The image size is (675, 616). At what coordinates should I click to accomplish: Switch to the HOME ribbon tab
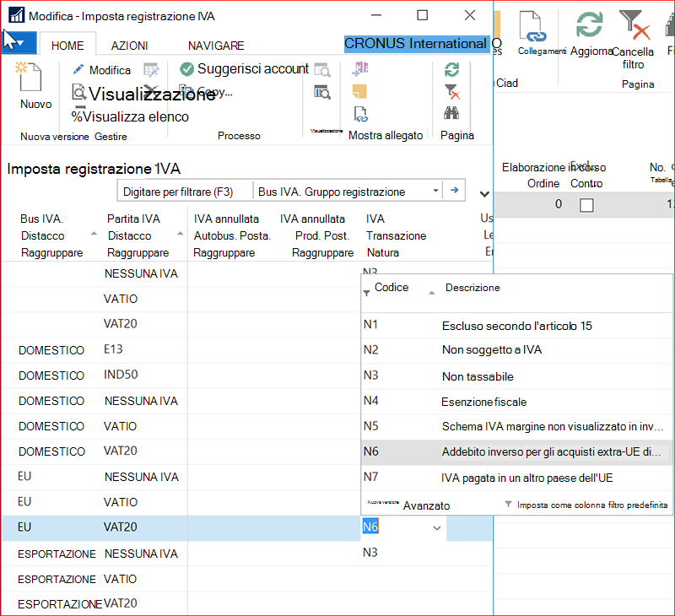tap(67, 46)
